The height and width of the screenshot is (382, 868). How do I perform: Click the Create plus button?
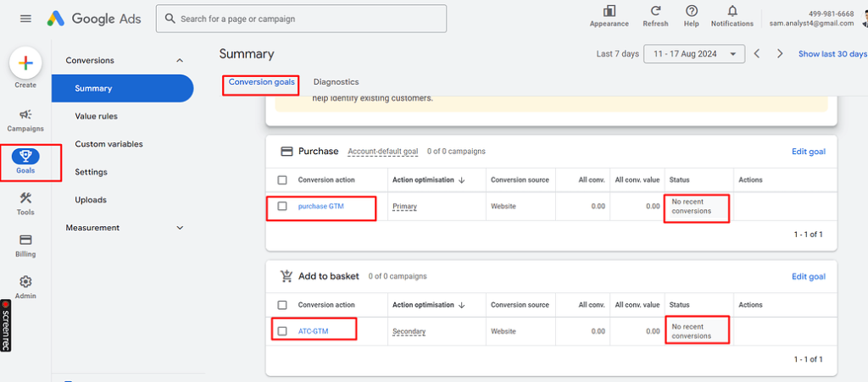(x=25, y=64)
